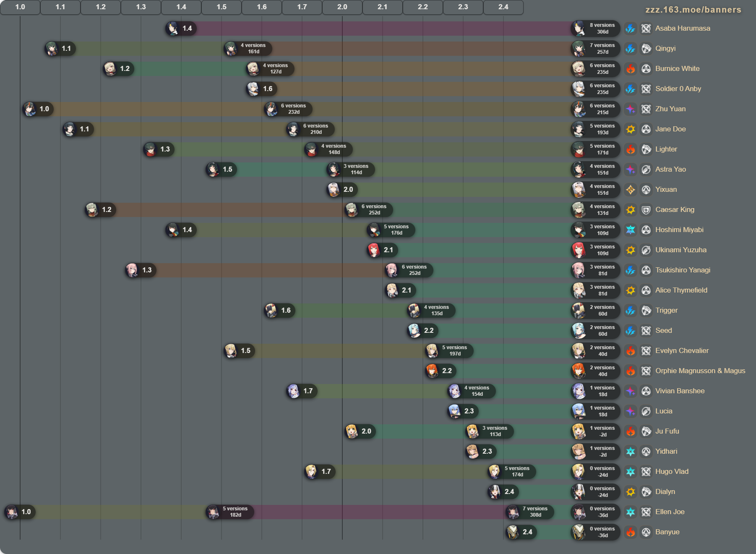The width and height of the screenshot is (756, 554).
Task: Open the zzz.163.moe/banners link
Action: click(x=693, y=10)
